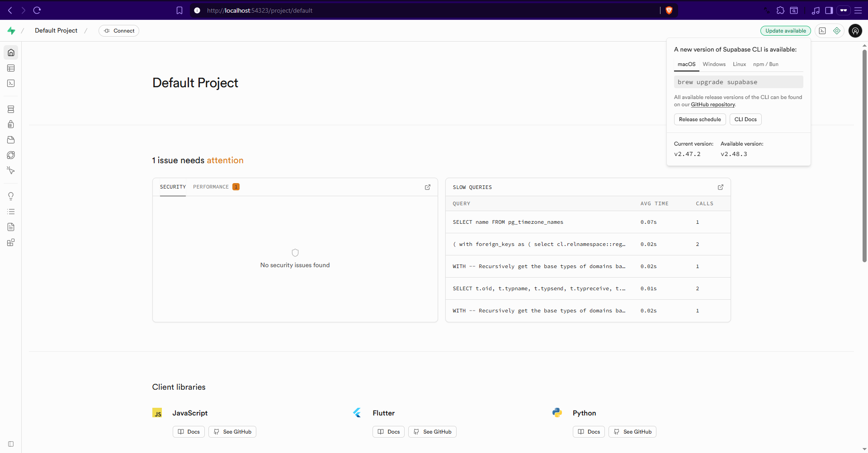Open Flutter See GitHub button
868x453 pixels.
433,432
